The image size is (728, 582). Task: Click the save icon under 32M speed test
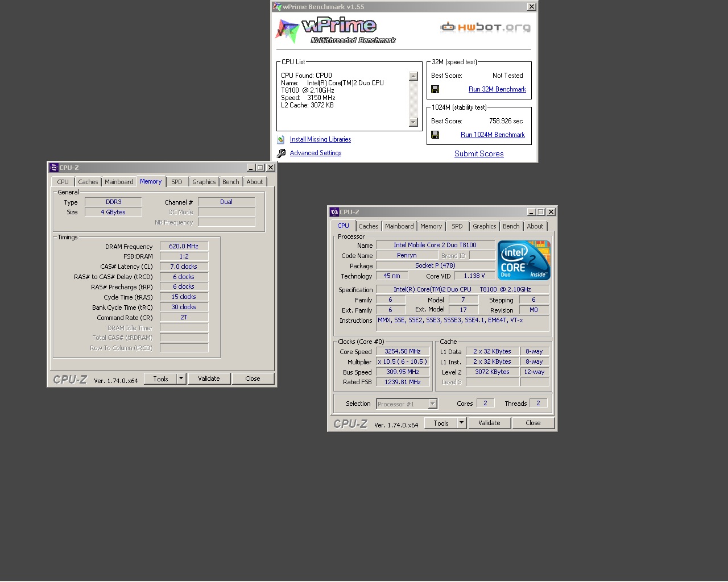[x=435, y=89]
